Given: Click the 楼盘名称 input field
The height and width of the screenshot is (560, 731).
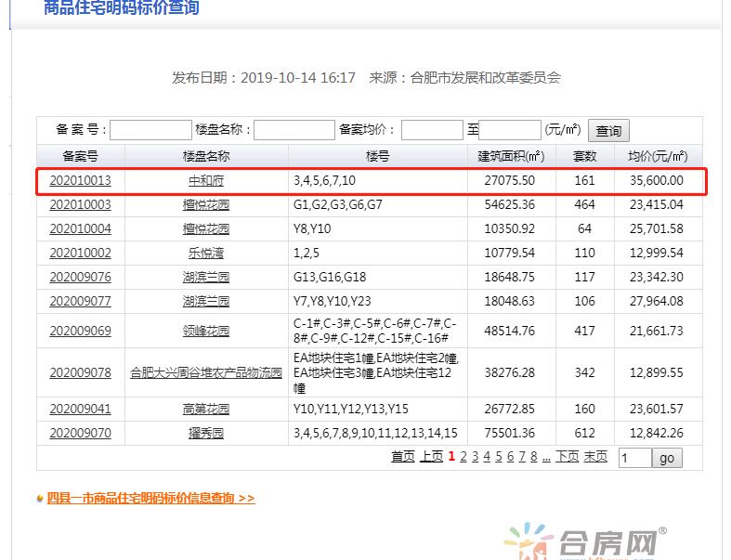Looking at the screenshot, I should tap(294, 130).
